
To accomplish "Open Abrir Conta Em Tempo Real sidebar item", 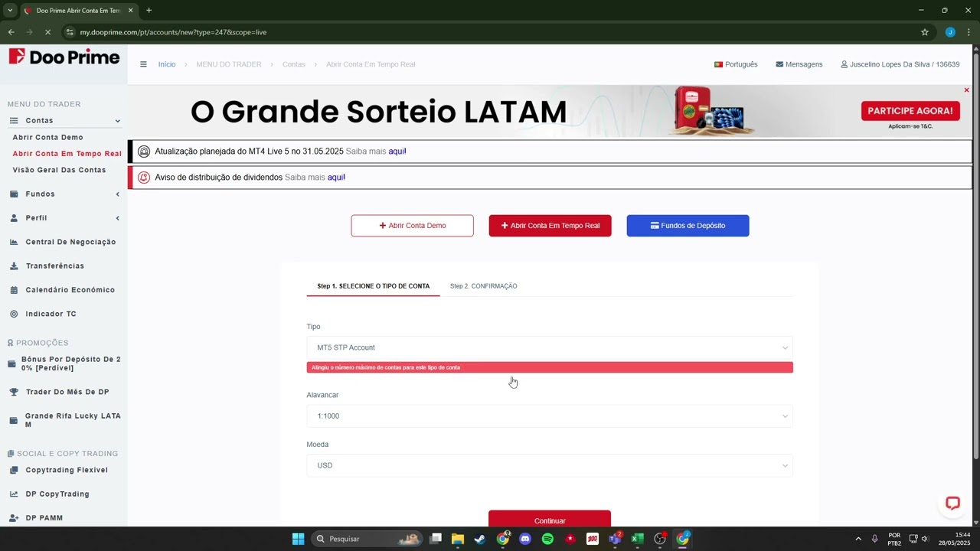I will (67, 154).
